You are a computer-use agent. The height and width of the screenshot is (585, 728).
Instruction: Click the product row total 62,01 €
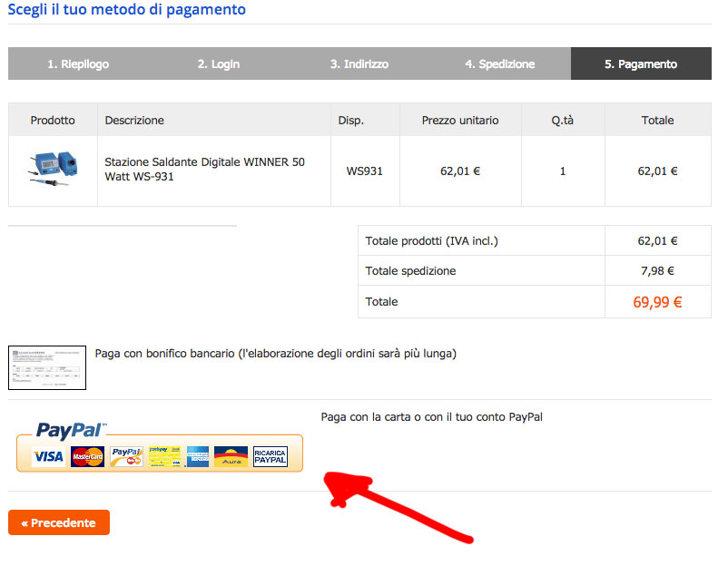657,171
